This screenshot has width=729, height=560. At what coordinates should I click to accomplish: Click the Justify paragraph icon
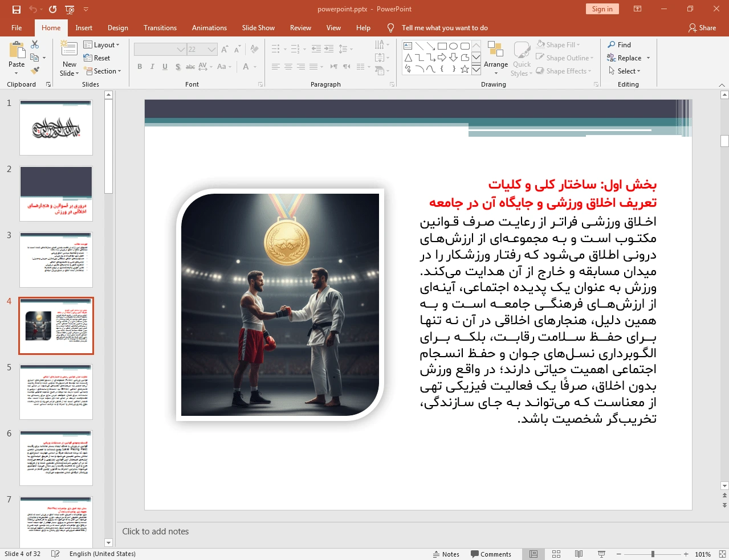click(x=313, y=67)
